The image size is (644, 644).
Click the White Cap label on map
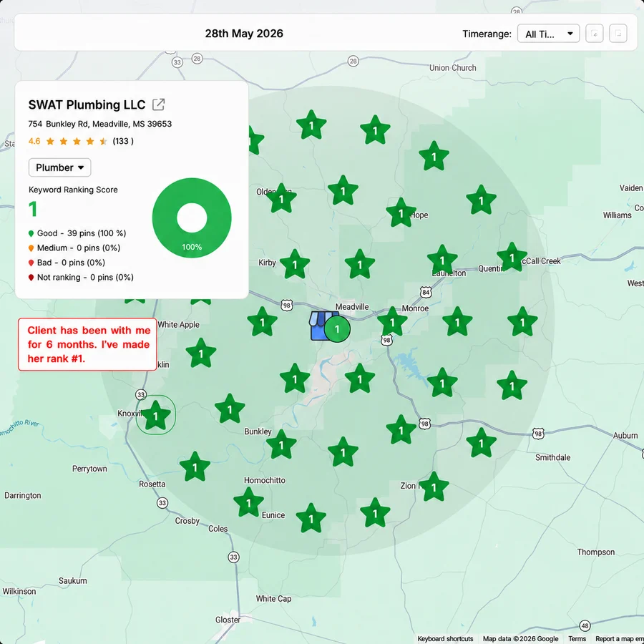pos(273,599)
